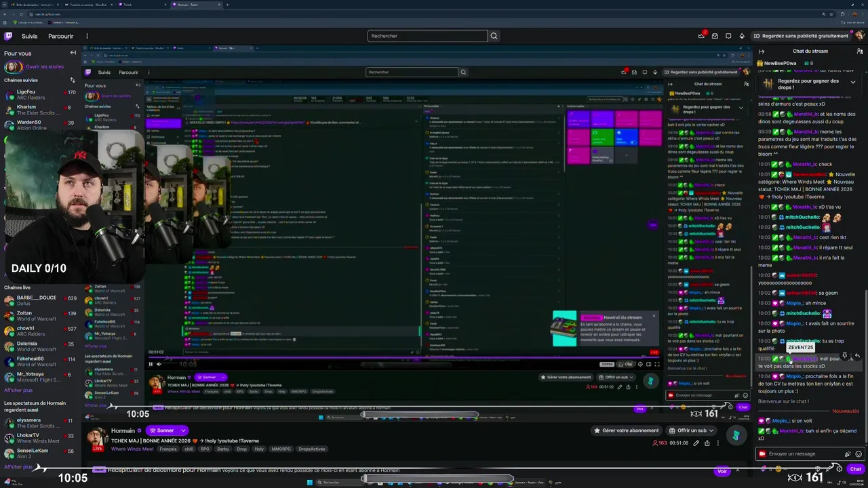
Task: Open the three-dot options beside share icon
Action: 719,443
